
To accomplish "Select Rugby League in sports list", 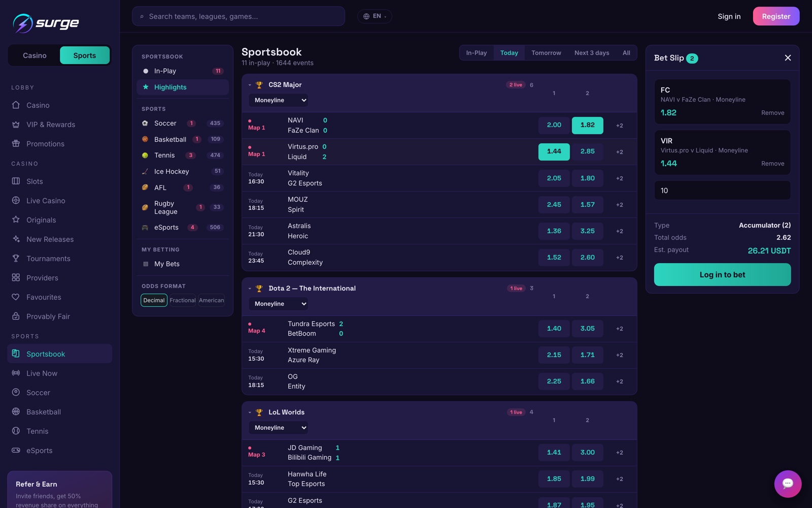I will [x=183, y=207].
